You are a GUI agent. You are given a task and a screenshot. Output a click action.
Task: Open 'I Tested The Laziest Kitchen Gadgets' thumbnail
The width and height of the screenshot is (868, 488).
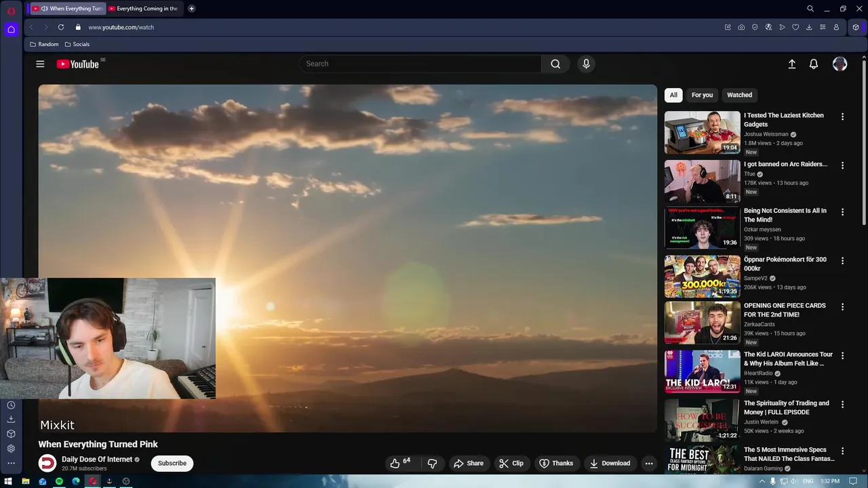coord(702,133)
